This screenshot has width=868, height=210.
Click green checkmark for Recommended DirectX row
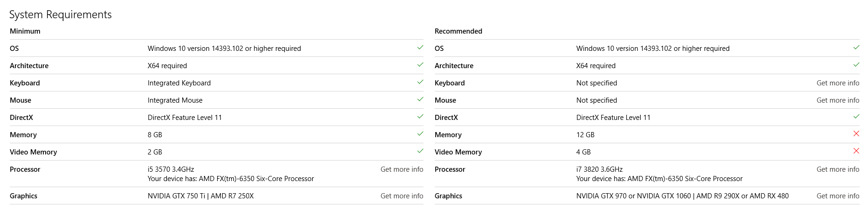856,117
